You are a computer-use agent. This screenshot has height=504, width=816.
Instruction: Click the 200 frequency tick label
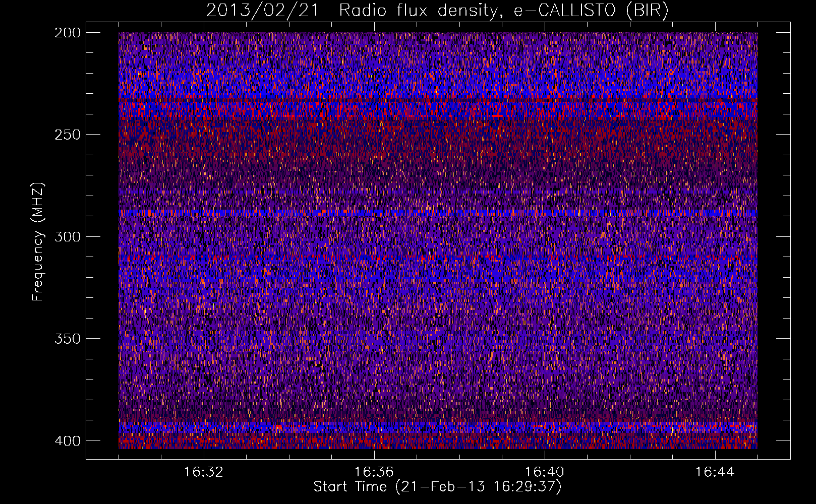[x=67, y=33]
